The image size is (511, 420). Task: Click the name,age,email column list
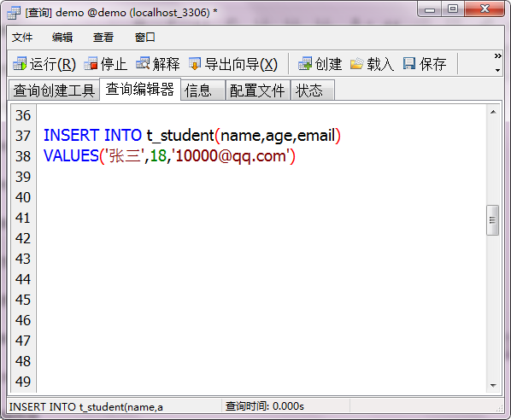click(278, 136)
